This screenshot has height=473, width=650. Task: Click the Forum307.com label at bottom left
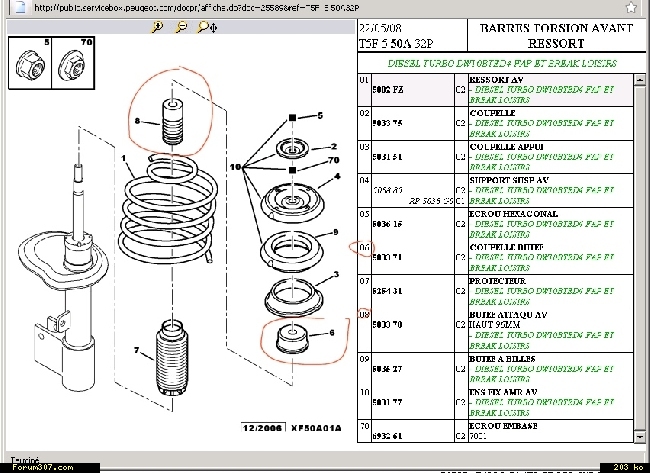43,467
